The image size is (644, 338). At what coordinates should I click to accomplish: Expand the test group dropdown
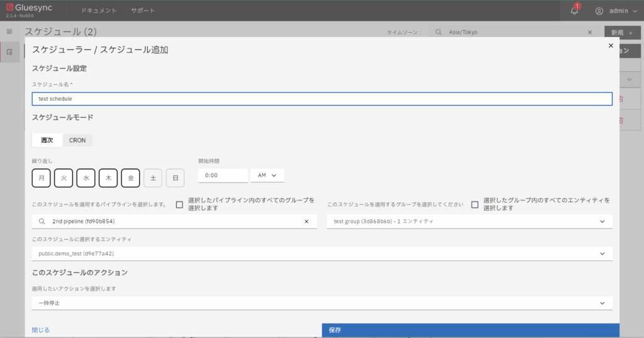coord(602,222)
